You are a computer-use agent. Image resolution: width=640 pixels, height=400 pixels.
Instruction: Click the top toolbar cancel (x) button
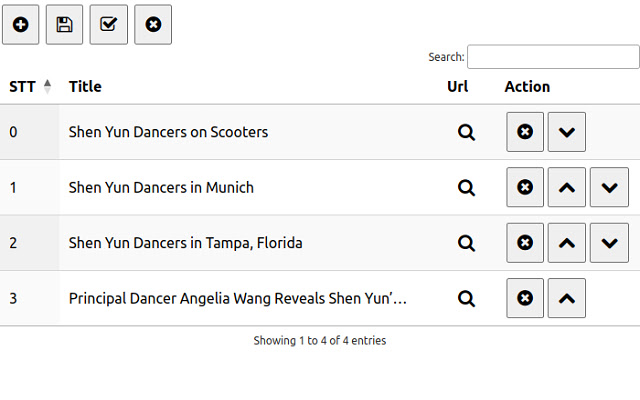tap(153, 24)
